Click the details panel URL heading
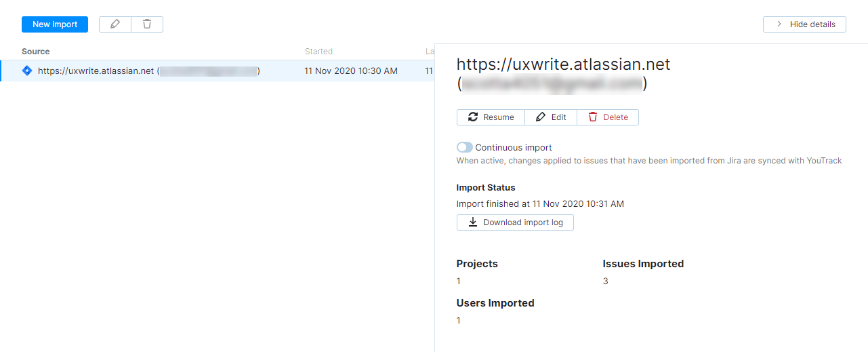Image resolution: width=868 pixels, height=352 pixels. [x=563, y=64]
